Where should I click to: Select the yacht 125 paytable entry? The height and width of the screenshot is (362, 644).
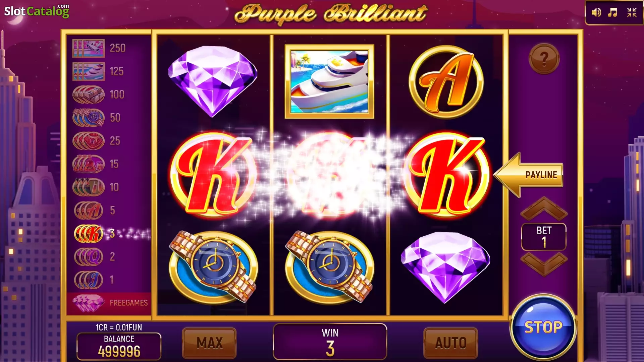(99, 71)
